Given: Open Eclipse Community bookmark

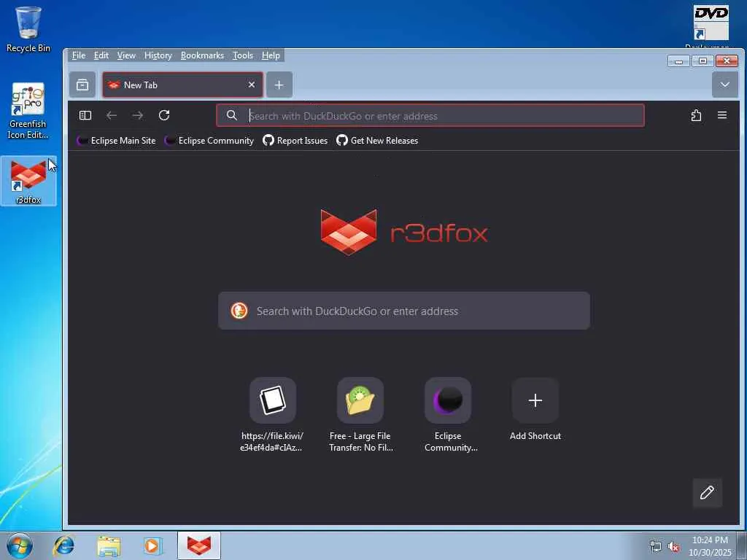Looking at the screenshot, I should coord(209,141).
